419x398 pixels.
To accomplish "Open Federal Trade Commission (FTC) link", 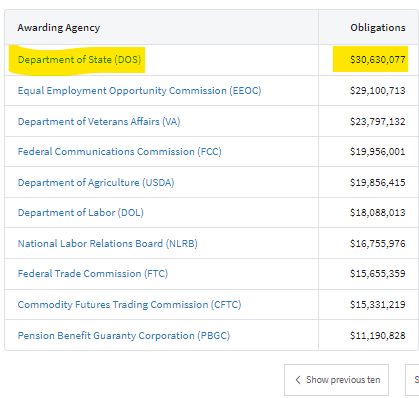I will pyautogui.click(x=93, y=274).
